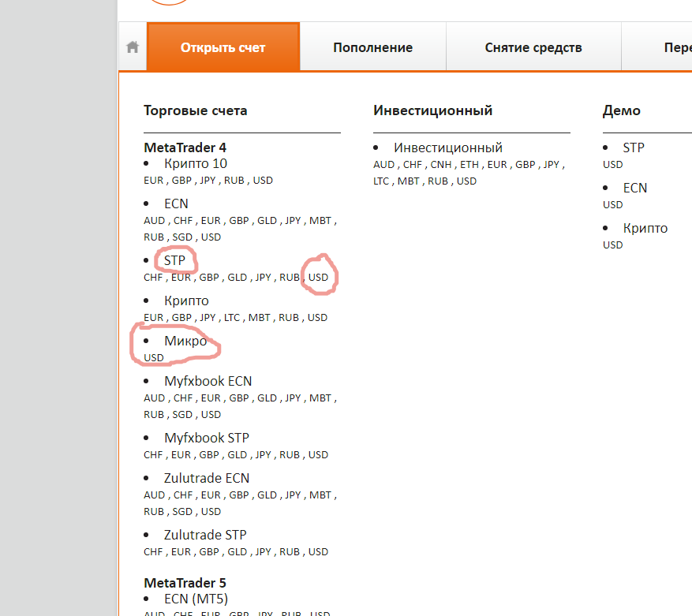Click USD under the Микро account

tap(154, 358)
